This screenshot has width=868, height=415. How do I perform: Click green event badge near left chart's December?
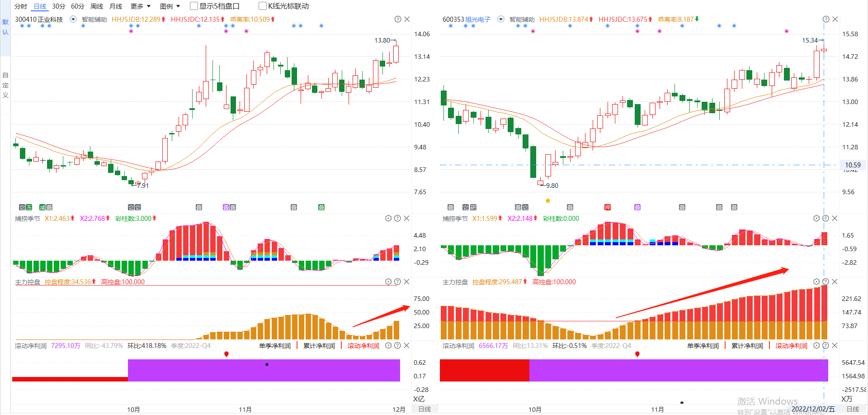click(x=321, y=207)
